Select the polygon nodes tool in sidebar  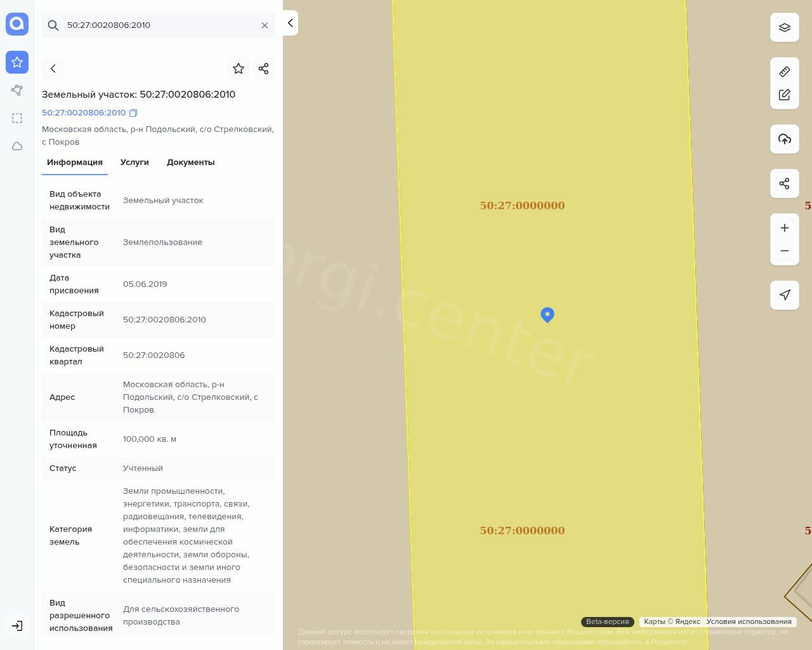point(17,90)
